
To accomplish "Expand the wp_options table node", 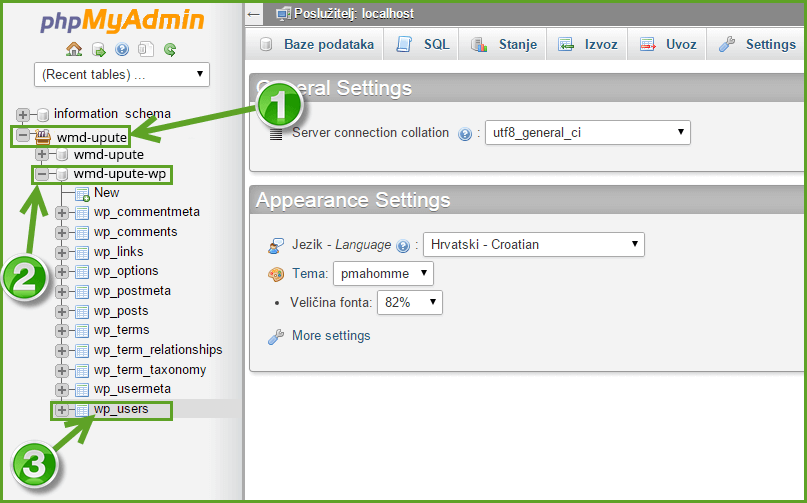I will coord(62,272).
